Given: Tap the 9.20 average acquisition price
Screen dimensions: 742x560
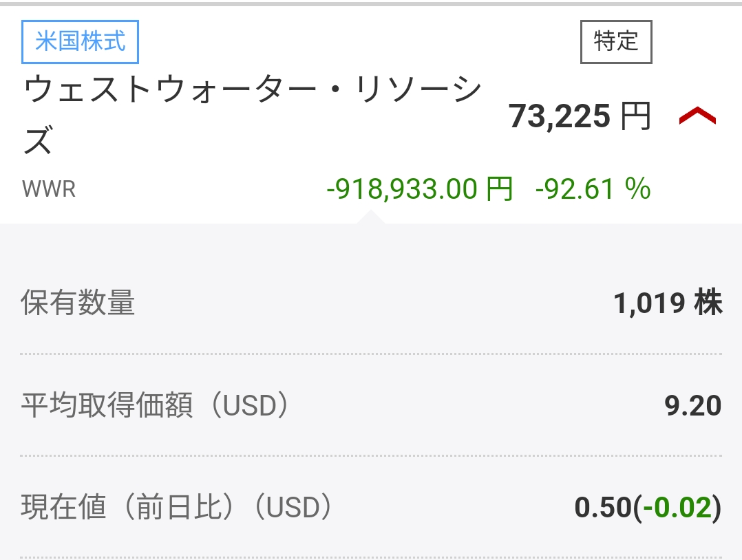Looking at the screenshot, I should point(692,406).
